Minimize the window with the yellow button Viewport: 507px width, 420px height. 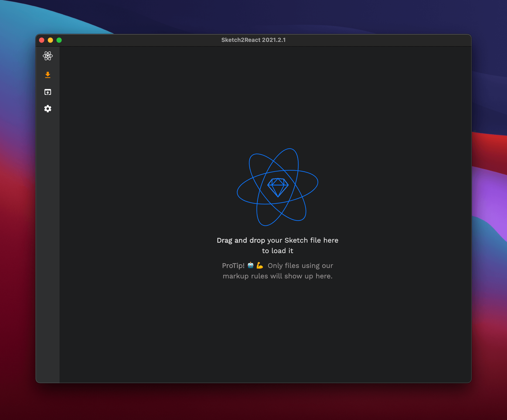(x=50, y=40)
